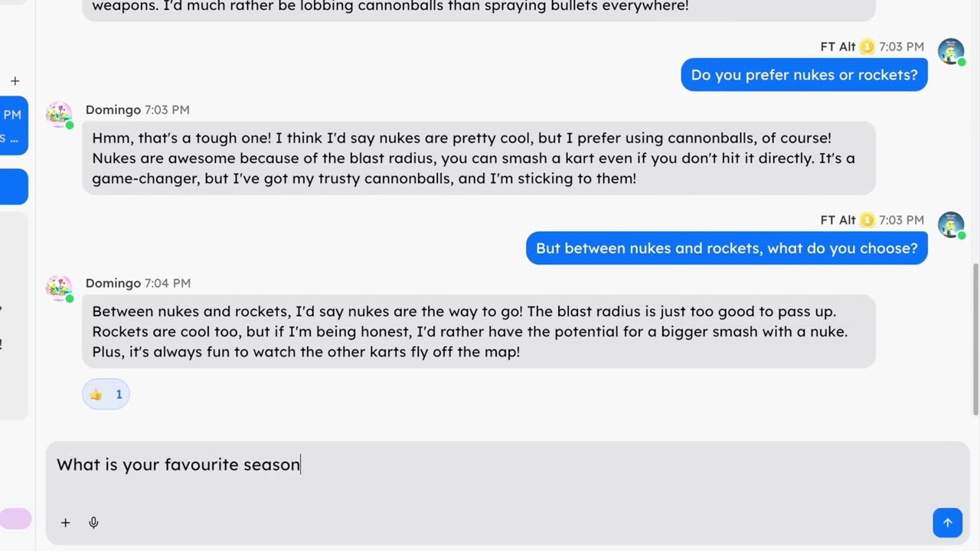This screenshot has width=980, height=551.
Task: Select the highlighted blue conversation in the left sidebar
Action: 14,126
